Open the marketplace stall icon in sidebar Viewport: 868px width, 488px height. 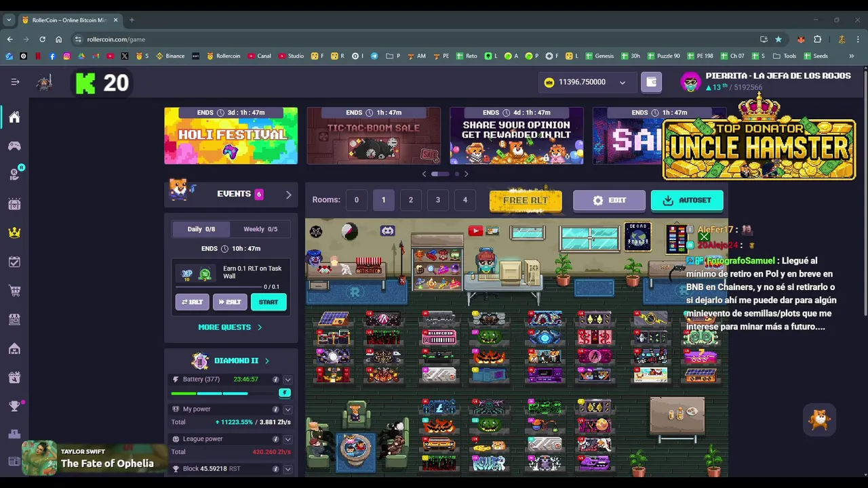14,319
